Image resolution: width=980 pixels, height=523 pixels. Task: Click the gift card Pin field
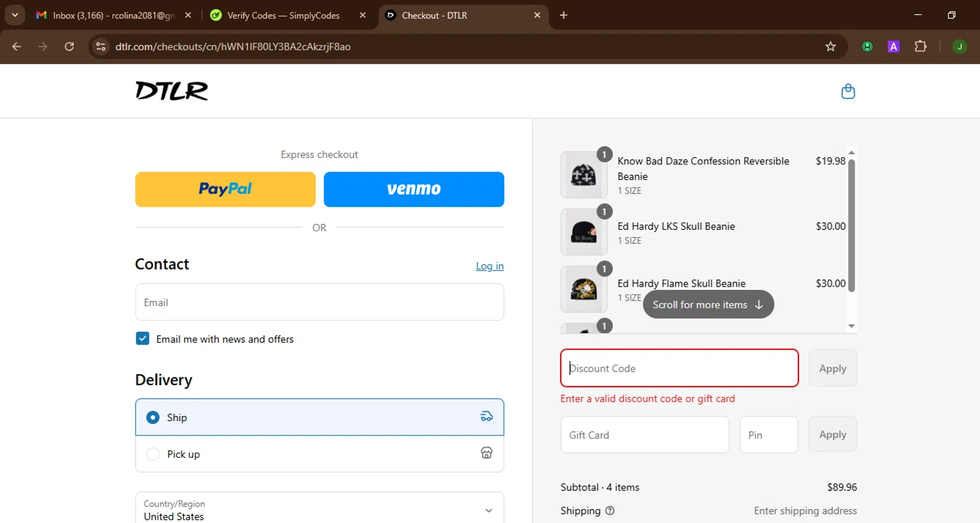769,435
